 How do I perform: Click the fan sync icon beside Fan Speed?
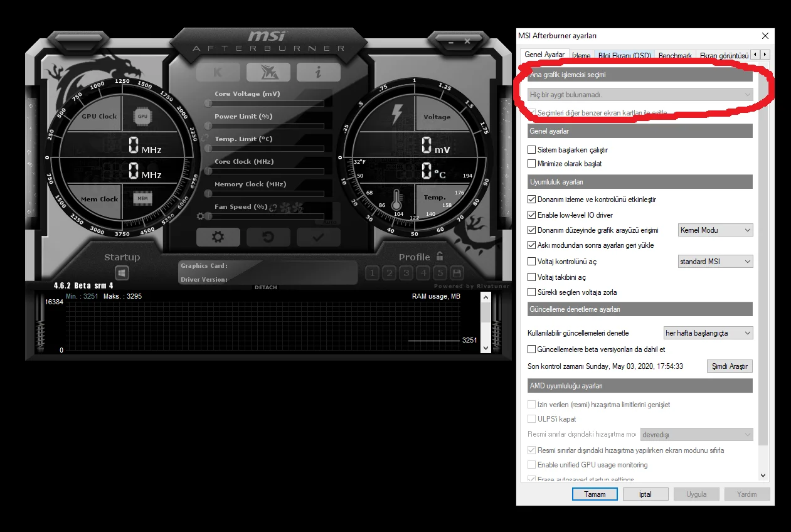coord(274,207)
